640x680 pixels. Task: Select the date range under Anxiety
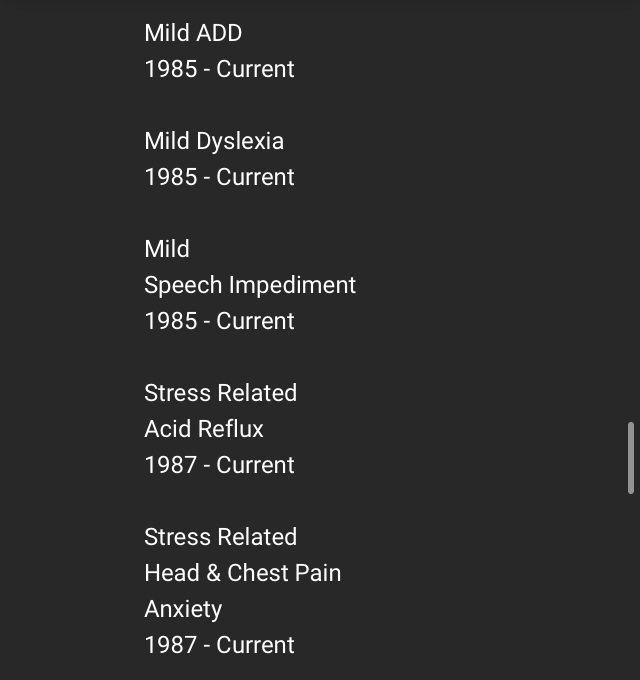coord(219,645)
